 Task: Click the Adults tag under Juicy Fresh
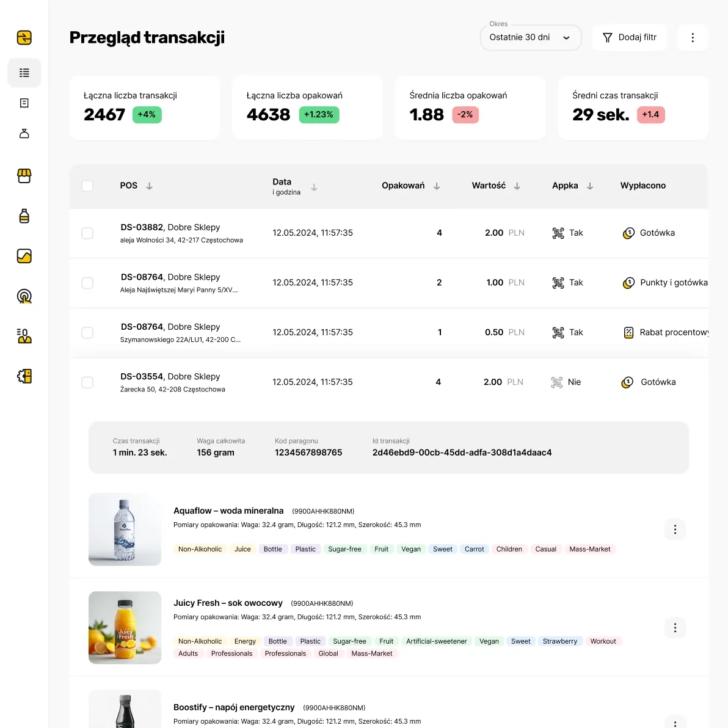(188, 653)
